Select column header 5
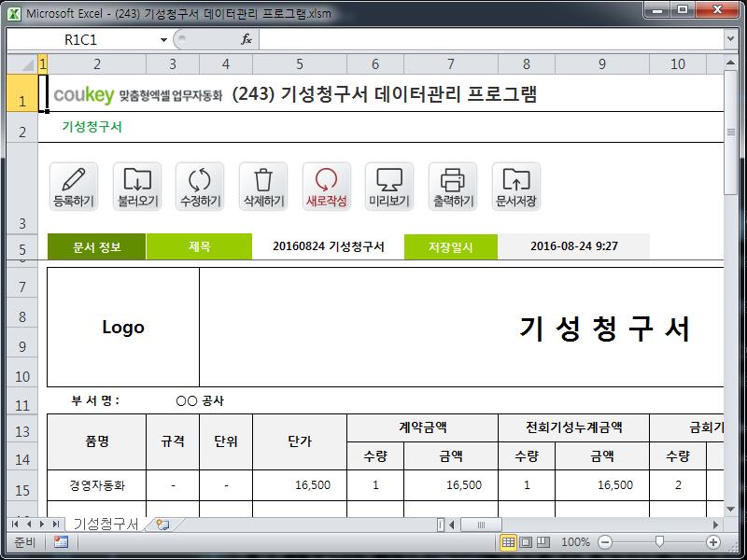Viewport: 747px width, 560px height. [x=300, y=64]
